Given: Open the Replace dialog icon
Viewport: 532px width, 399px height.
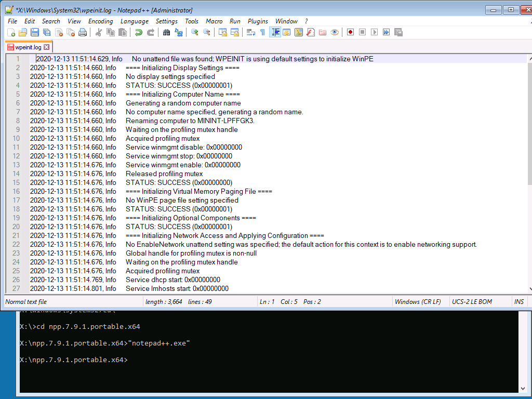Looking at the screenshot, I should click(179, 32).
